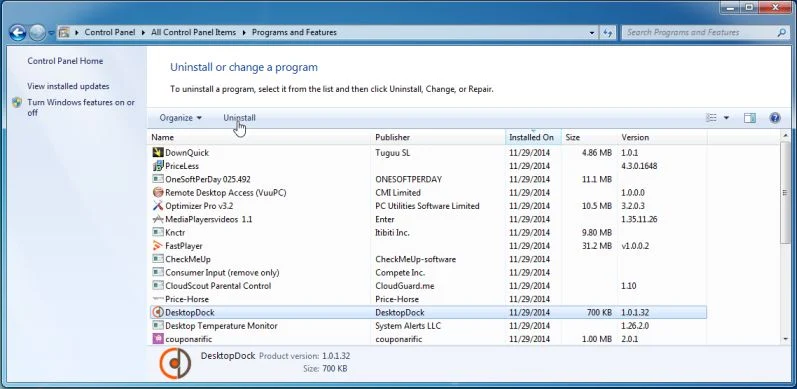The width and height of the screenshot is (797, 389).
Task: Click the version 1.35.11.26 cell
Action: point(639,219)
